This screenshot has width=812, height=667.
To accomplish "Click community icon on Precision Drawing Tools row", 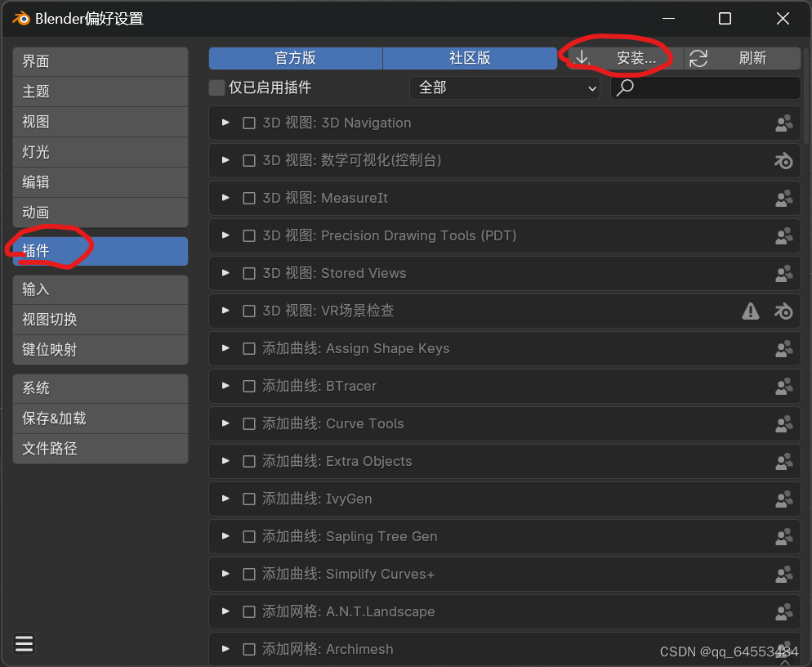I will pos(783,235).
